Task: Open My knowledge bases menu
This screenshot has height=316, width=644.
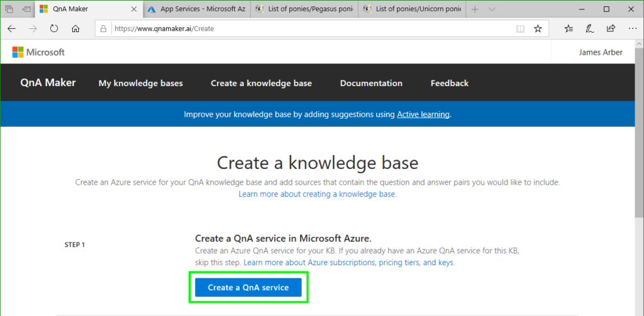Action: click(x=140, y=84)
